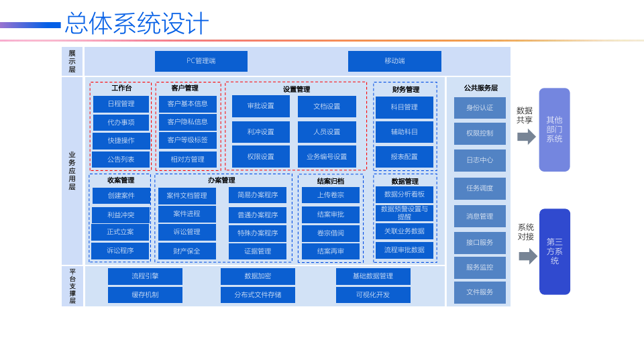Click the 分布式文件存储 block

[x=258, y=295]
